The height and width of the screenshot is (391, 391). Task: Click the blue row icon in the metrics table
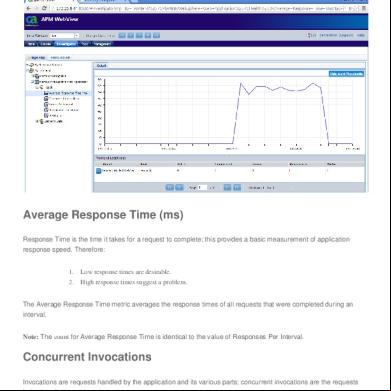[x=99, y=171]
